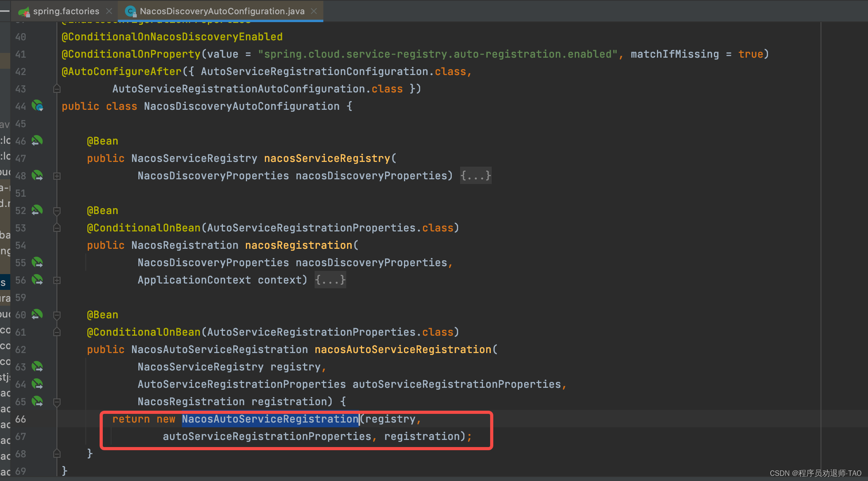Click the gutter icon next to NacosServiceRegistry registry parameter
The width and height of the screenshot is (868, 481).
click(x=37, y=367)
